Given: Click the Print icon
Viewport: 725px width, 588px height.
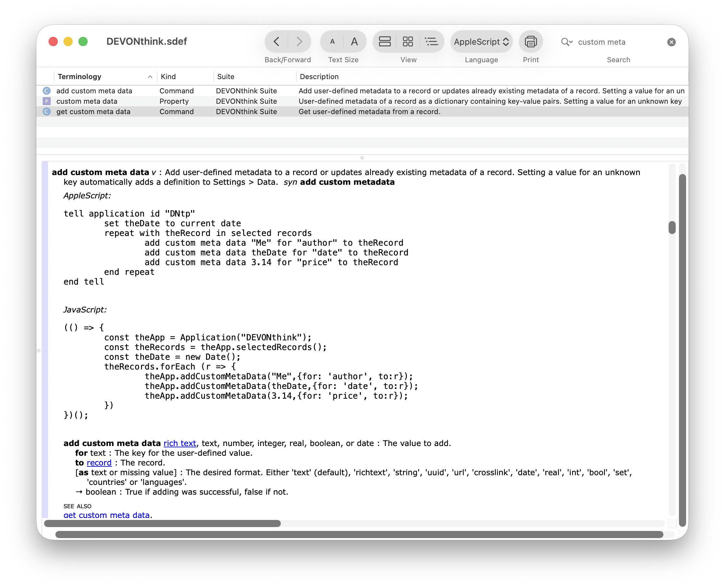Looking at the screenshot, I should click(530, 42).
